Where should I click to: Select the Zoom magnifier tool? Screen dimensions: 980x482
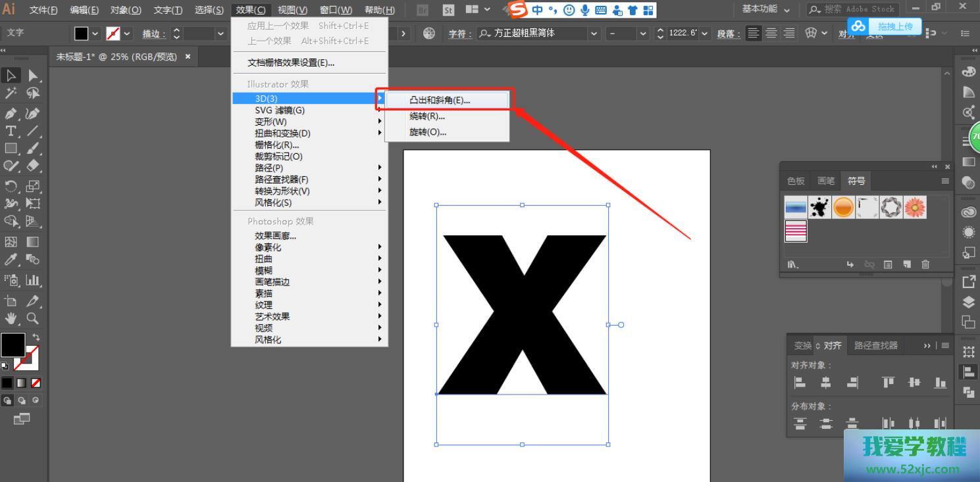pos(32,319)
